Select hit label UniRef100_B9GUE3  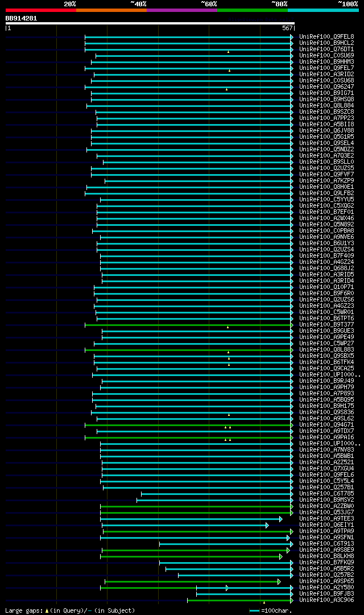(x=326, y=331)
